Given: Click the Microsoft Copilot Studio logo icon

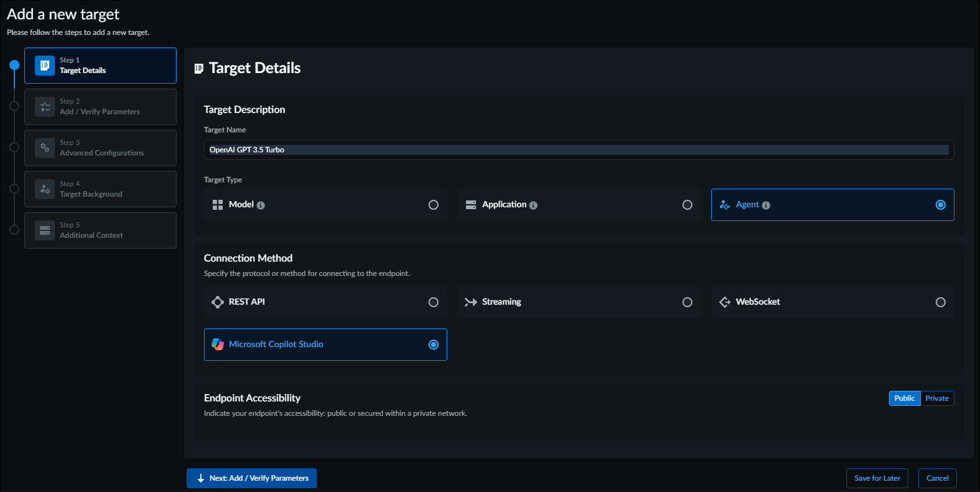Looking at the screenshot, I should coord(218,345).
